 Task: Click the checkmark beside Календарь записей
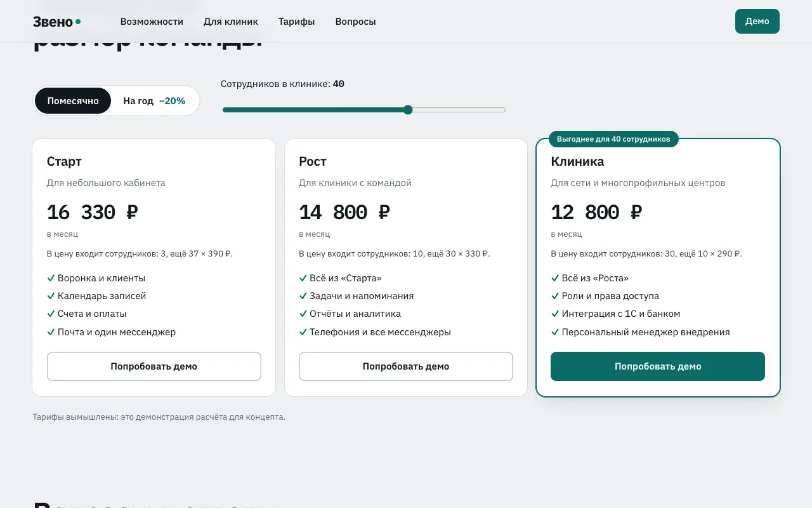[51, 296]
